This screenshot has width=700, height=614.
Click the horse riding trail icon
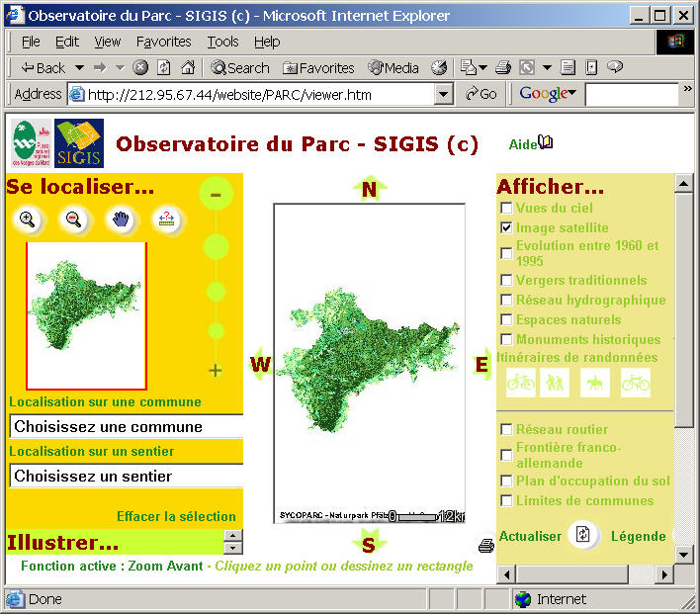pos(595,383)
